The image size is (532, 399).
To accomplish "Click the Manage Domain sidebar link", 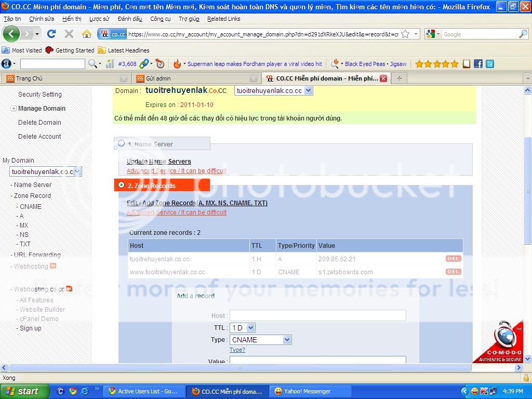I will 42,109.
